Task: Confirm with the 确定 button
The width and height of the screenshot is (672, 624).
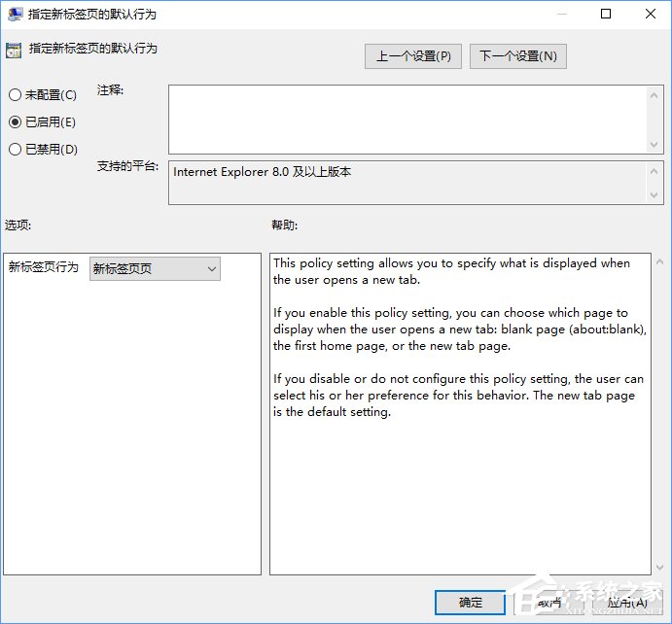Action: 470,603
